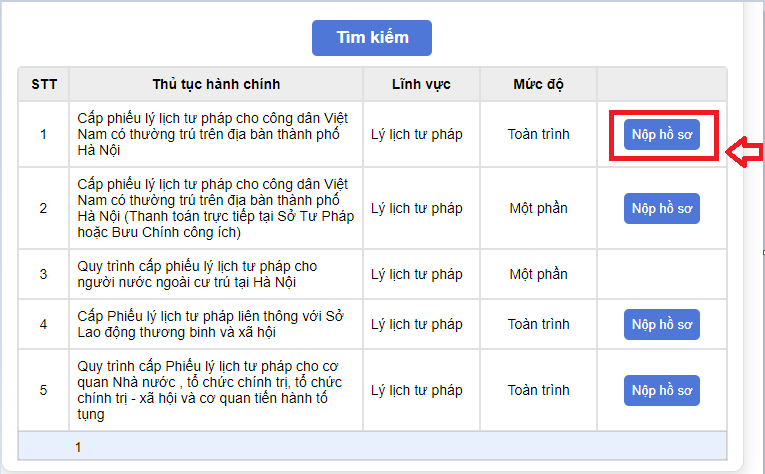765x474 pixels.
Task: Click the STT column header
Action: click(x=44, y=84)
